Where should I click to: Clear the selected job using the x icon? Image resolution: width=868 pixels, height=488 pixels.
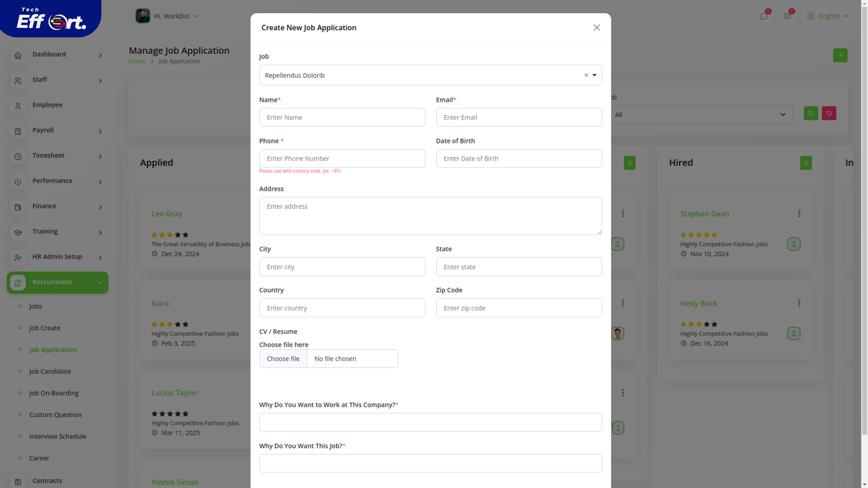586,75
